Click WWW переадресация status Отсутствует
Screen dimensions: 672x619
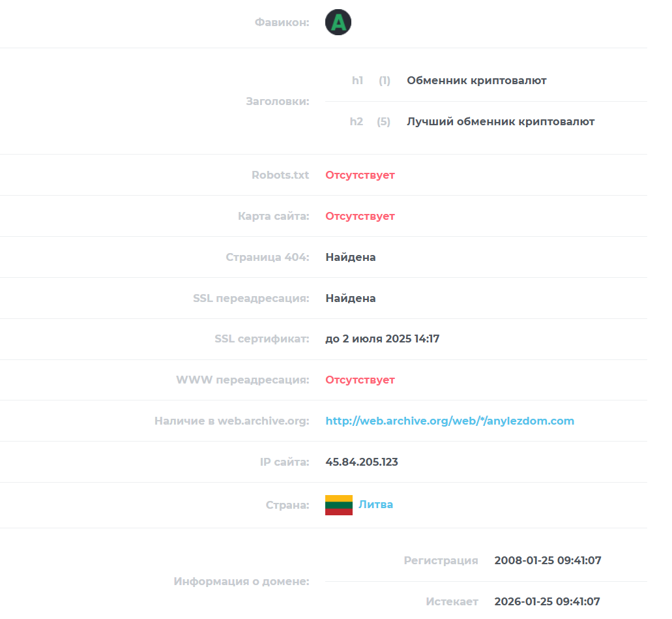click(x=360, y=380)
